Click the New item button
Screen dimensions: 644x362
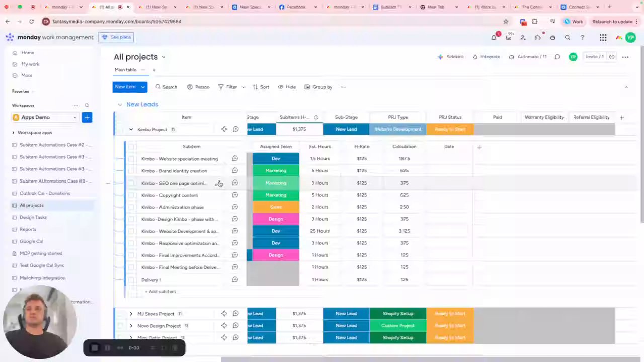pos(125,87)
